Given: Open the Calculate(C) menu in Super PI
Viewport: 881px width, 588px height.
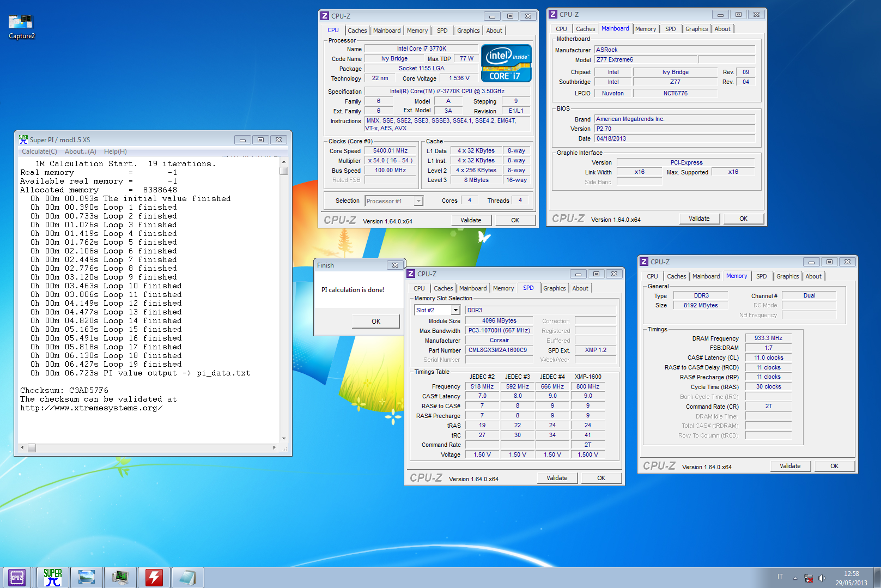Looking at the screenshot, I should pyautogui.click(x=39, y=151).
